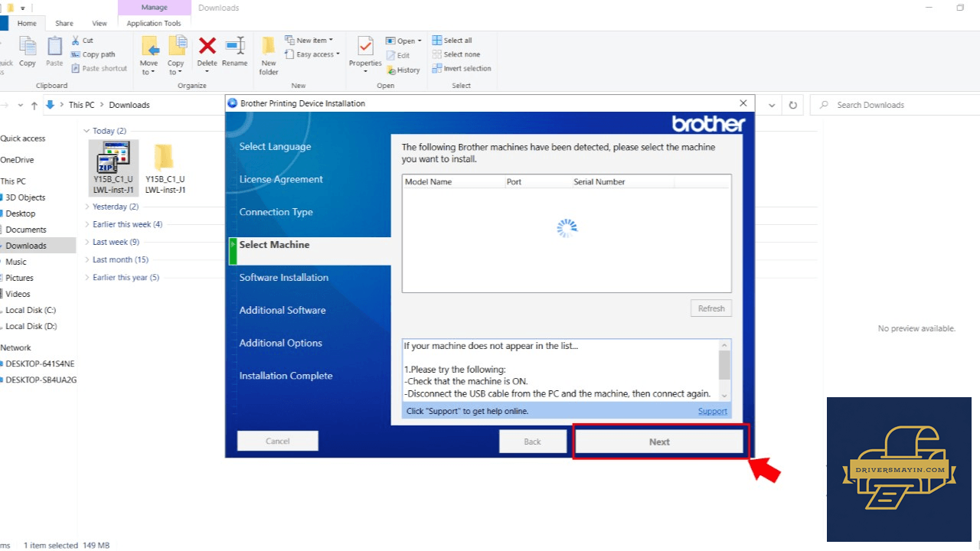Screen dimensions: 980x551
Task: Expand the Yesterday (2) group
Action: point(87,207)
